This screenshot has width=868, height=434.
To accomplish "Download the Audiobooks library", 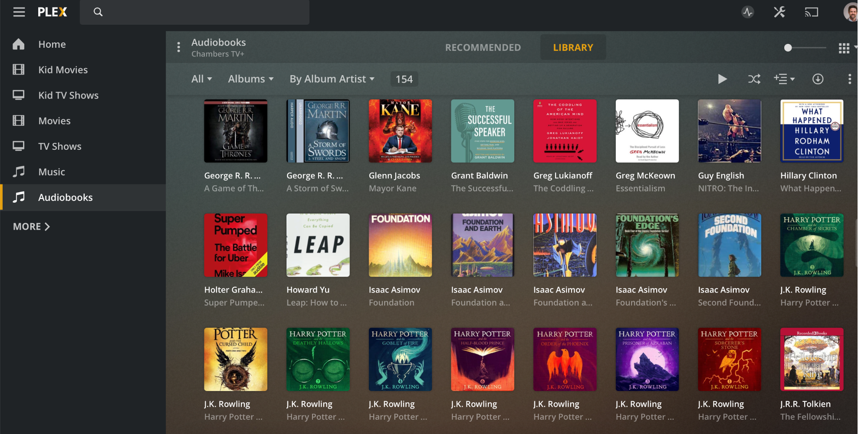I will tap(819, 79).
